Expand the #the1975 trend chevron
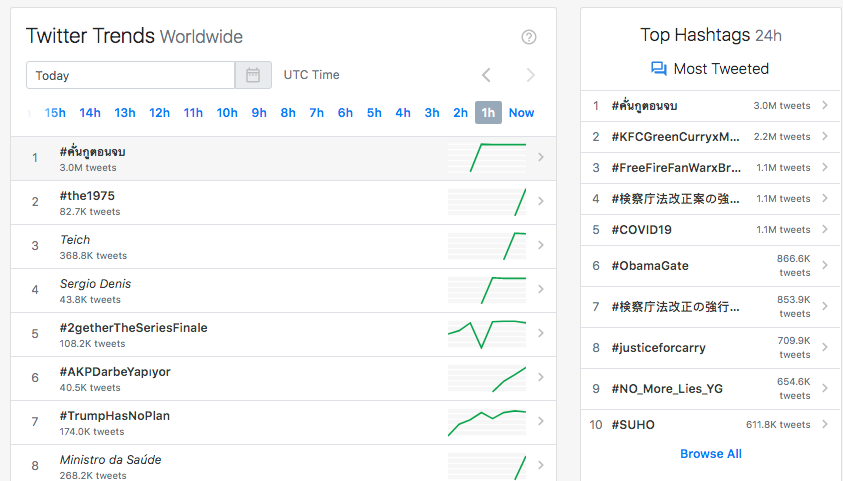The image size is (843, 481). point(541,201)
